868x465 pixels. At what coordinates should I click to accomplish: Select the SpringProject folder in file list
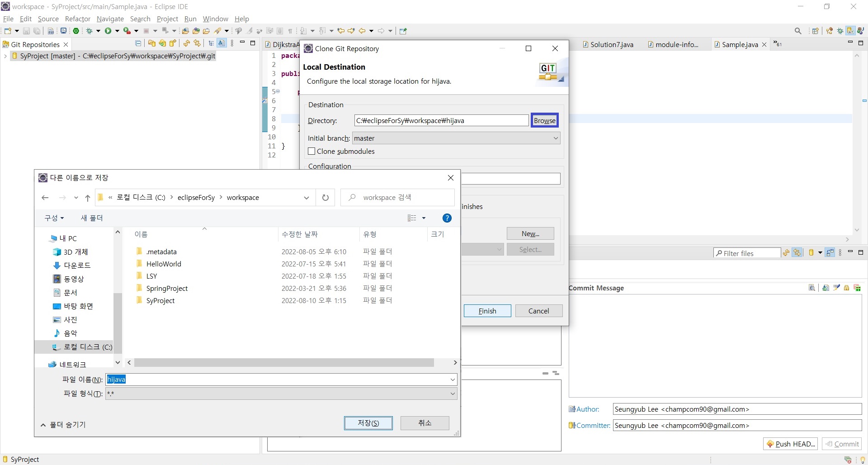tap(167, 288)
